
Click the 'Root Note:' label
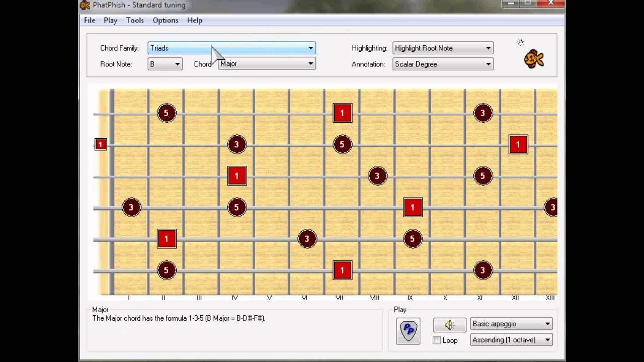pos(116,64)
